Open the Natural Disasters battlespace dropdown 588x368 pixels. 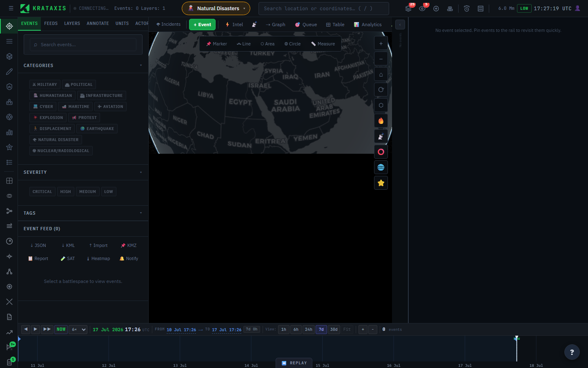pos(216,8)
